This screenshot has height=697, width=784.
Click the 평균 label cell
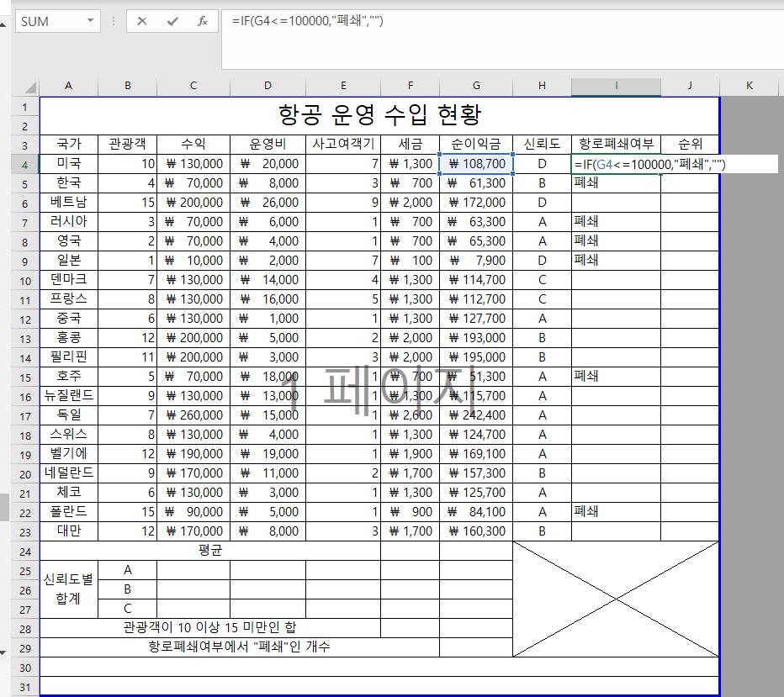pos(210,551)
